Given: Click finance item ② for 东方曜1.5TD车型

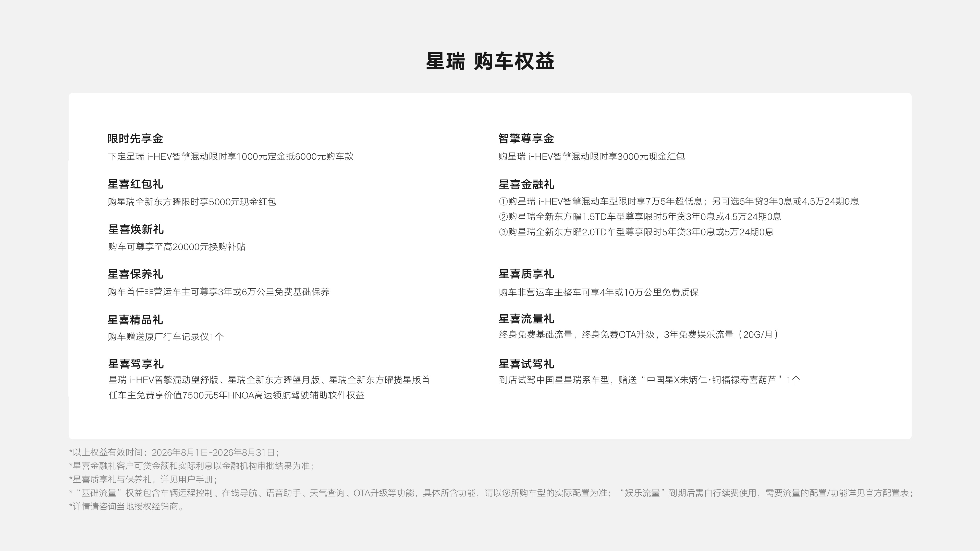Looking at the screenshot, I should click(640, 217).
